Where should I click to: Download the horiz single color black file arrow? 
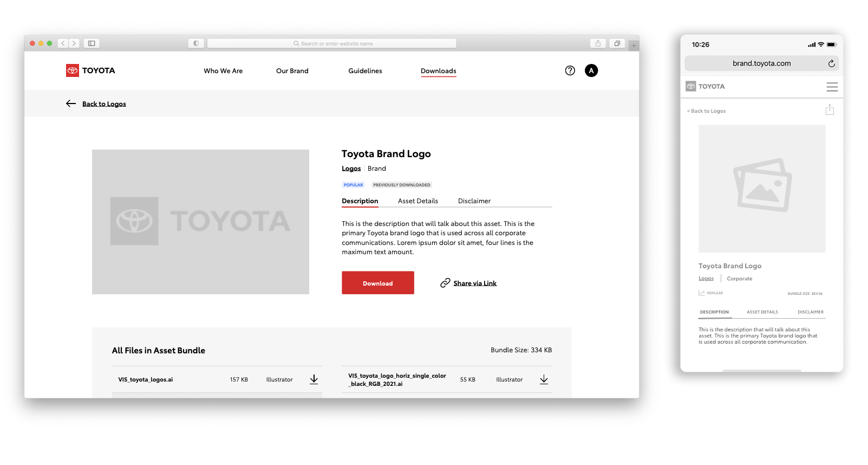[544, 379]
